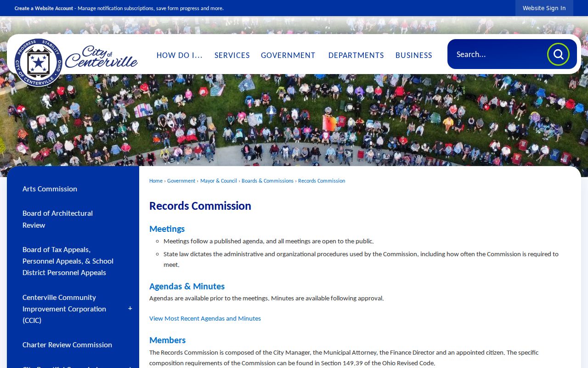Viewport: 588px width, 368px height.
Task: Click Create a Website Account link
Action: (44, 8)
